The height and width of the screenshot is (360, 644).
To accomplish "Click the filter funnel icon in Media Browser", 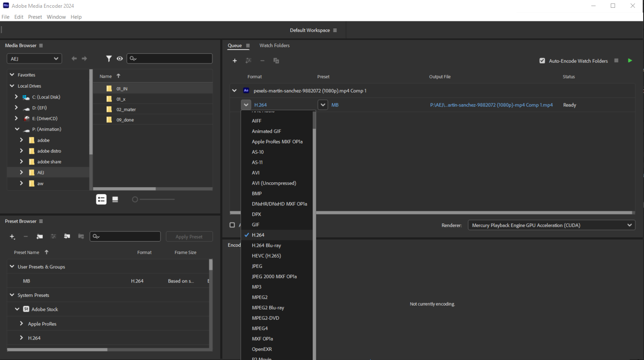I will pyautogui.click(x=109, y=59).
